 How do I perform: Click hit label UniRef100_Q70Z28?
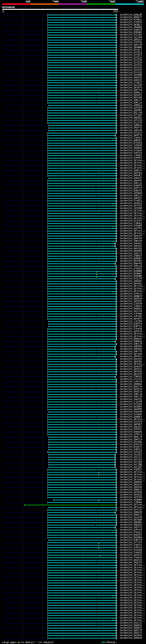point(131,72)
